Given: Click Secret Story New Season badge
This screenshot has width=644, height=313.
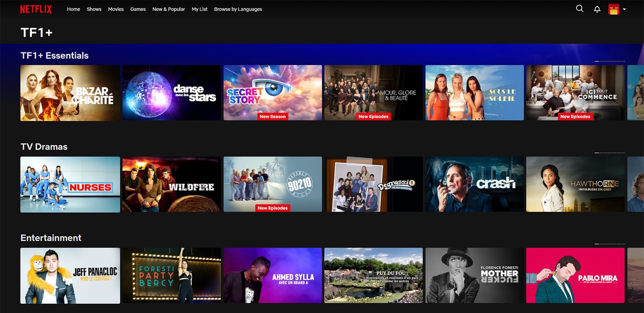Looking at the screenshot, I should pos(273,117).
